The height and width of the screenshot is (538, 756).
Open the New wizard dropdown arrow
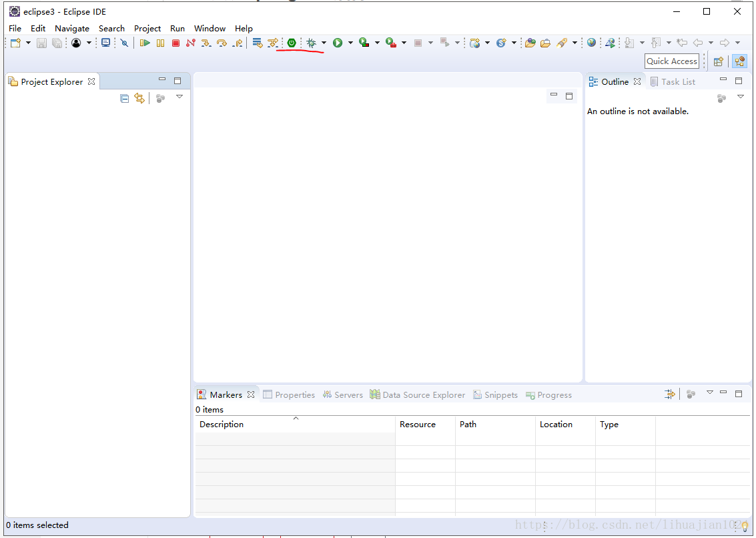pos(28,43)
